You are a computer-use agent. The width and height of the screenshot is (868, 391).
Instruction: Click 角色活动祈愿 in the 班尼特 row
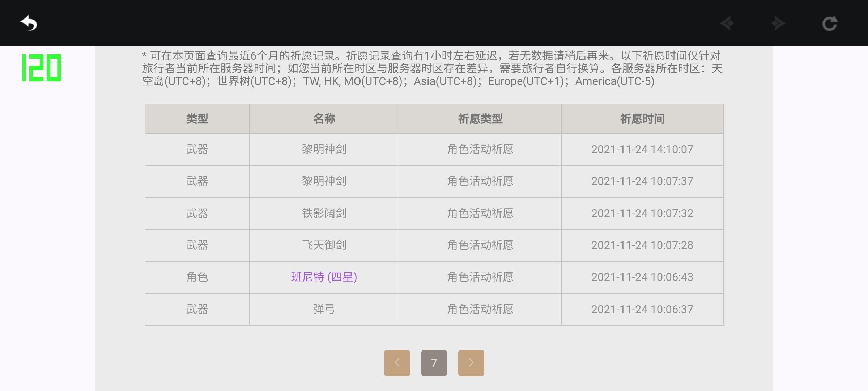point(480,277)
